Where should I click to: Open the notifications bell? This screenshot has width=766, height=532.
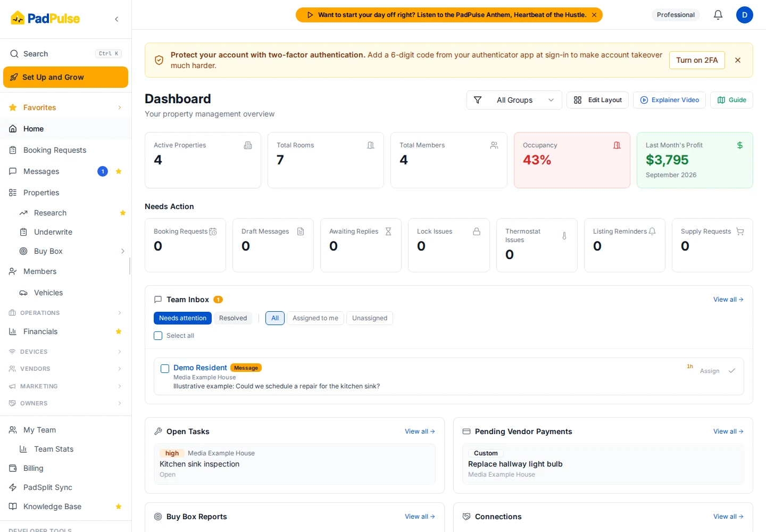(718, 15)
